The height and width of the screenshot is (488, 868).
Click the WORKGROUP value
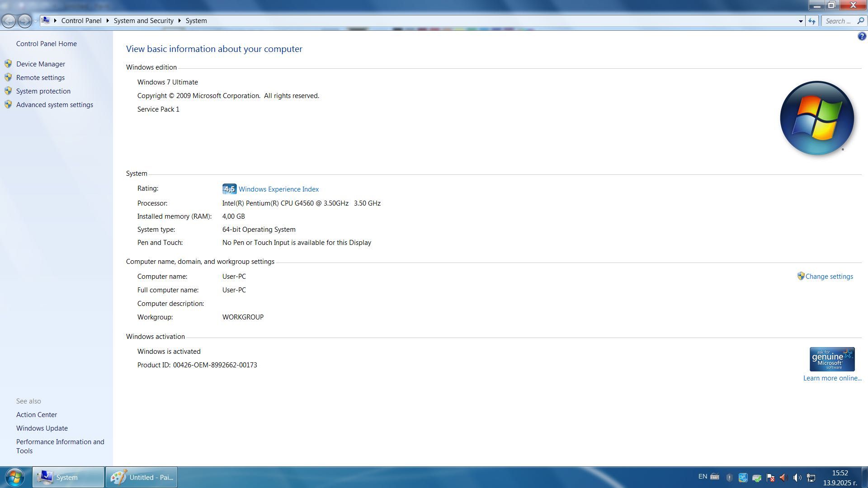point(243,317)
